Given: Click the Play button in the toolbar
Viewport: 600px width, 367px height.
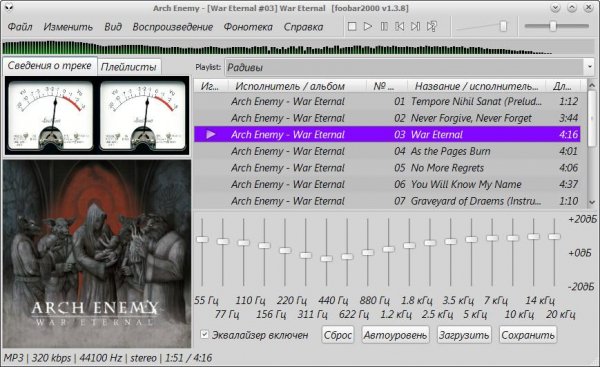Looking at the screenshot, I should (368, 26).
